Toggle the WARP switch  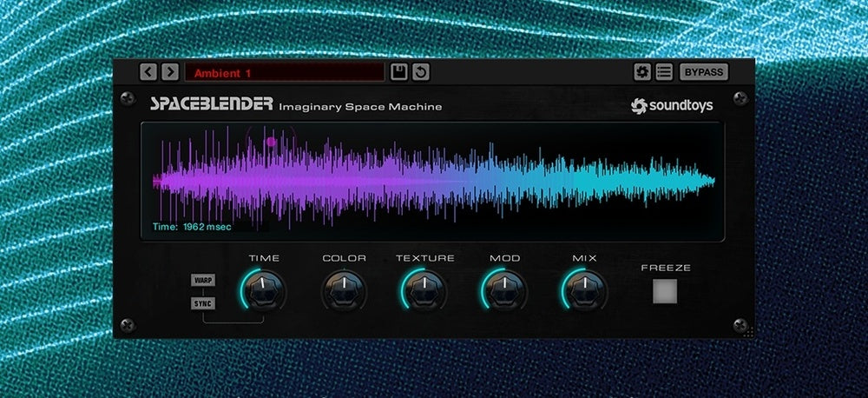(x=203, y=280)
